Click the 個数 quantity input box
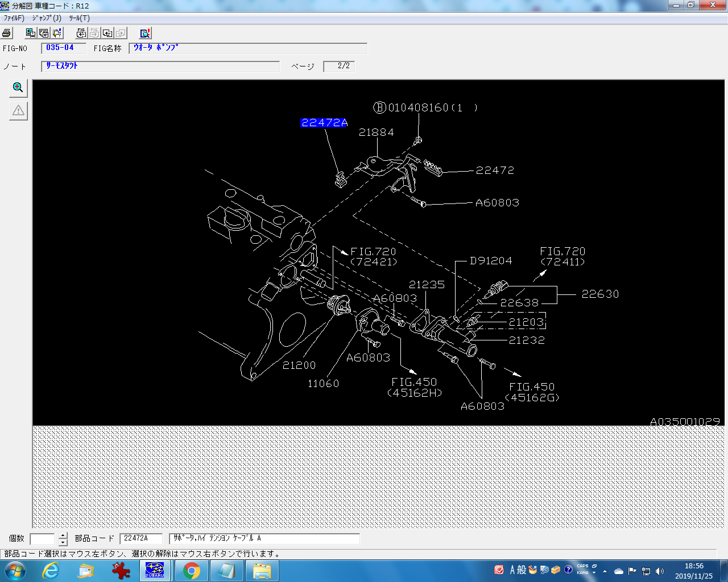The image size is (728, 582). pyautogui.click(x=42, y=539)
